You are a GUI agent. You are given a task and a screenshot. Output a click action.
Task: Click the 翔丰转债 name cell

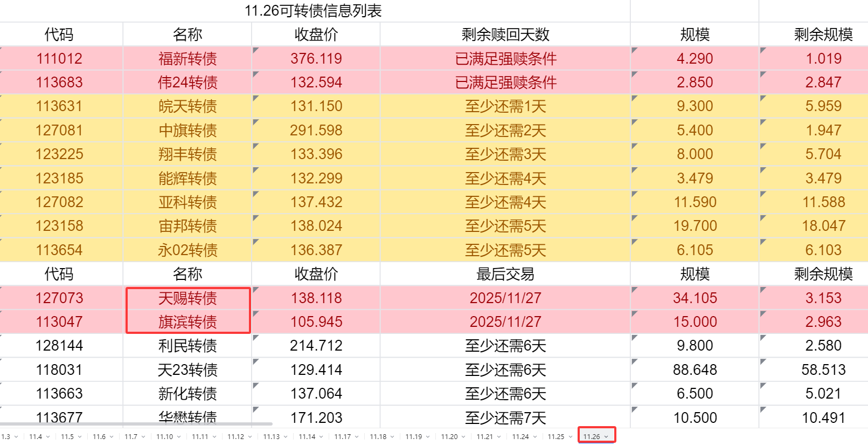[x=188, y=154]
